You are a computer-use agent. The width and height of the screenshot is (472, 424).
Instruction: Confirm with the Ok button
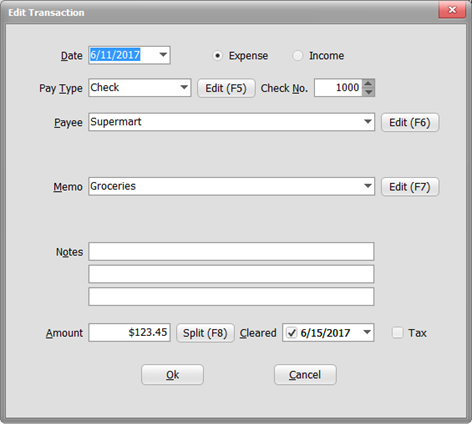coord(172,375)
